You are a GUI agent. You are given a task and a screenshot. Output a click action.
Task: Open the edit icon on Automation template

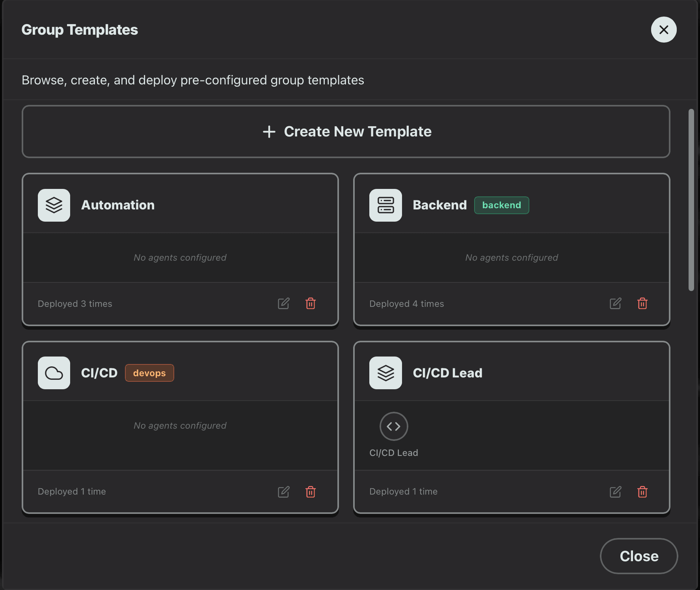(283, 303)
